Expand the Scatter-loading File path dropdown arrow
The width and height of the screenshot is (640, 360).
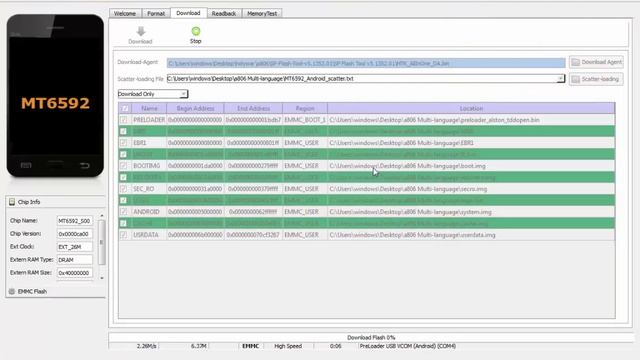click(560, 78)
